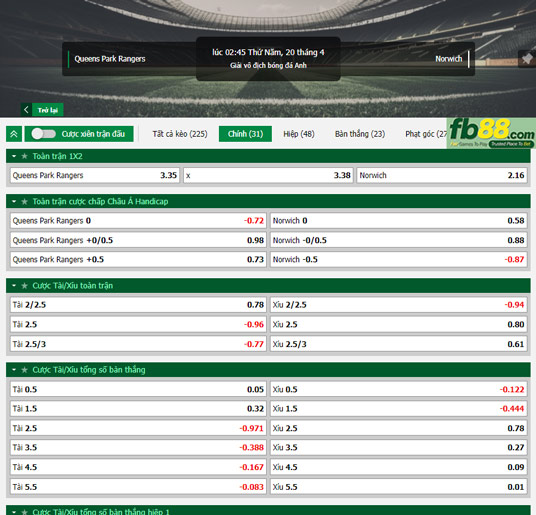Image resolution: width=536 pixels, height=515 pixels.
Task: Choose Xỉu 2.5/3 at 0.61
Action: coord(398,344)
